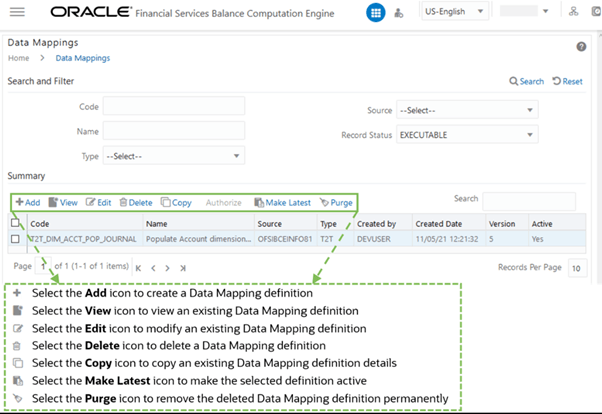Click the Reset button
Viewport: 602px width, 414px height.
point(567,81)
